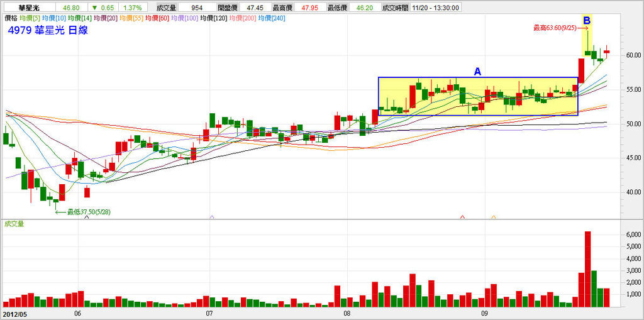Click the orange triangle marker near 09
The height and width of the screenshot is (320, 644).
tap(494, 216)
